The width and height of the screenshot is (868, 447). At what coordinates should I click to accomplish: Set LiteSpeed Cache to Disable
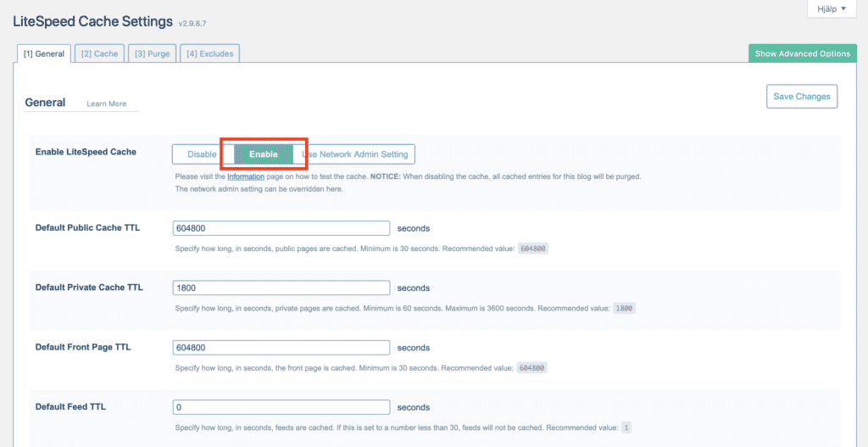[202, 154]
